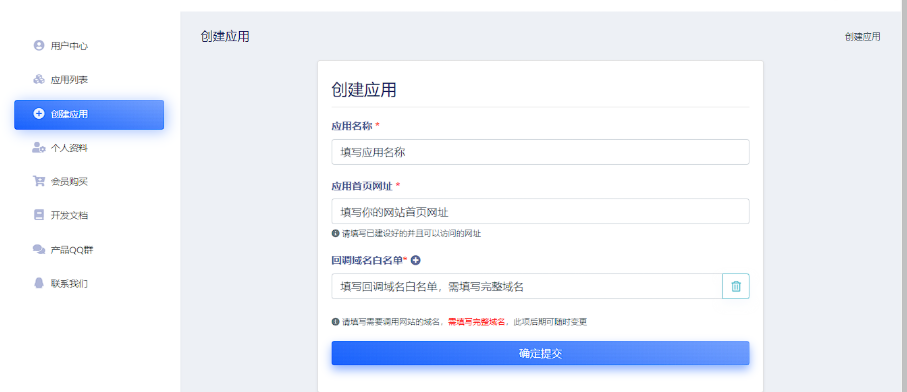Focus the 填写应用名称 input field
This screenshot has height=392, width=907.
pyautogui.click(x=540, y=151)
